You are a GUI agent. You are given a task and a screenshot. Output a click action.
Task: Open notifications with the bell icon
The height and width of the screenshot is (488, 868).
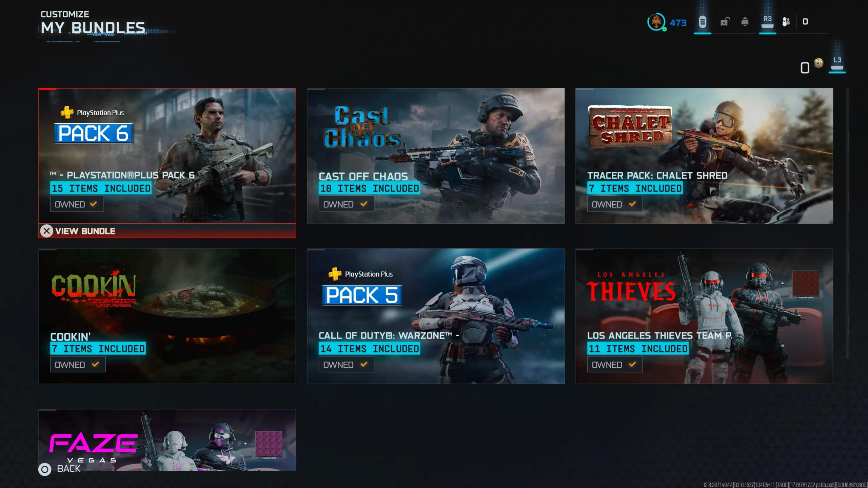[x=745, y=22]
